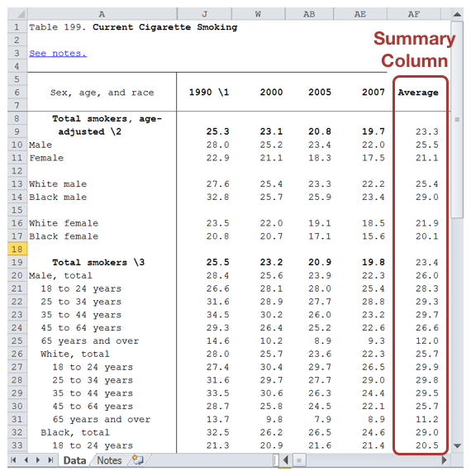Viewport: 471px width, 476px height.
Task: Click the last sheet navigation arrow
Action: click(50, 460)
